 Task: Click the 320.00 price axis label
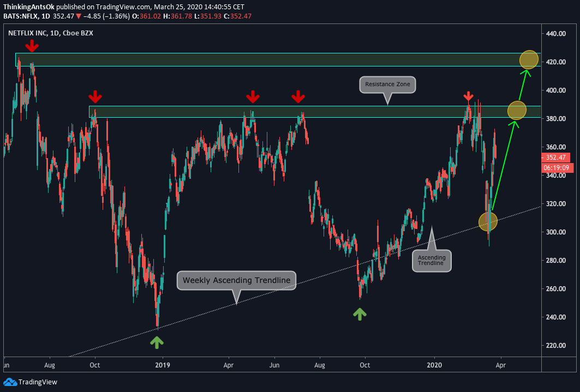click(x=556, y=203)
